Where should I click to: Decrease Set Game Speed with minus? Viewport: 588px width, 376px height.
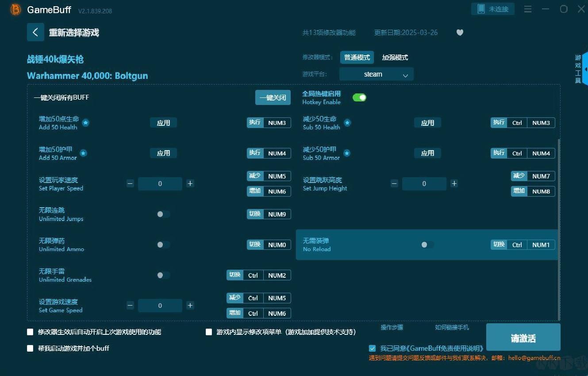point(130,305)
